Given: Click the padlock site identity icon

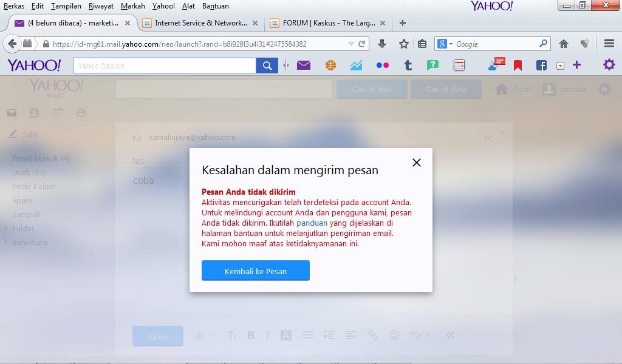Looking at the screenshot, I should pyautogui.click(x=46, y=44).
